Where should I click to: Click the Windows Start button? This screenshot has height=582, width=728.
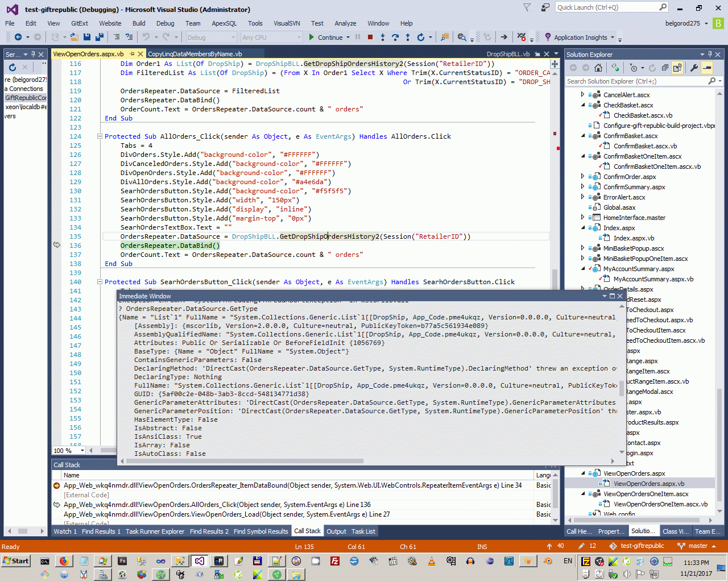point(15,561)
